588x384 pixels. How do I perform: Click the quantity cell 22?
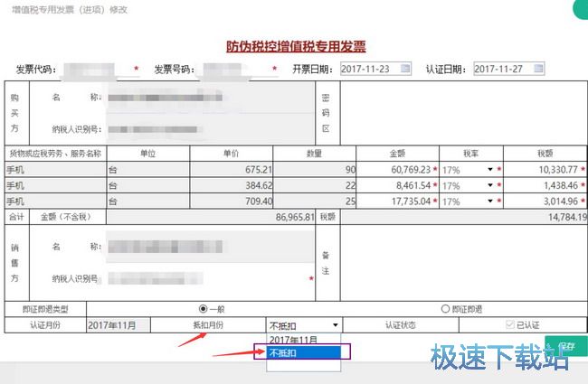315,185
